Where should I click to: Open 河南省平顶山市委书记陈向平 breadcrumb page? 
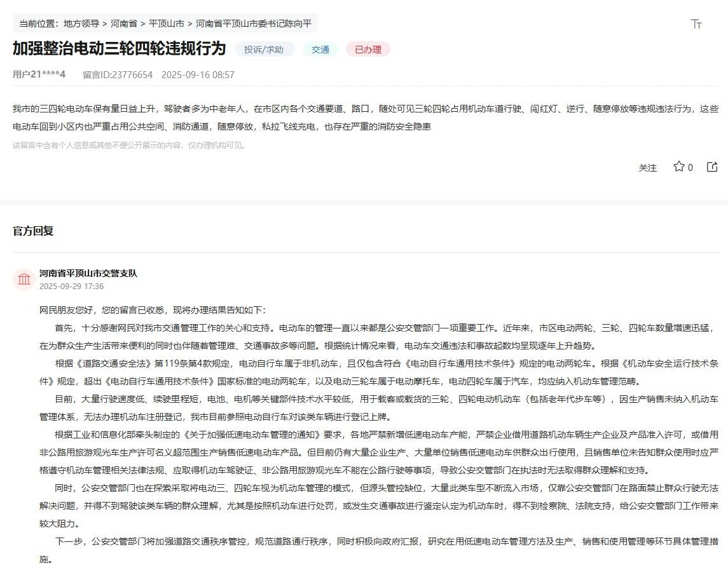point(254,24)
